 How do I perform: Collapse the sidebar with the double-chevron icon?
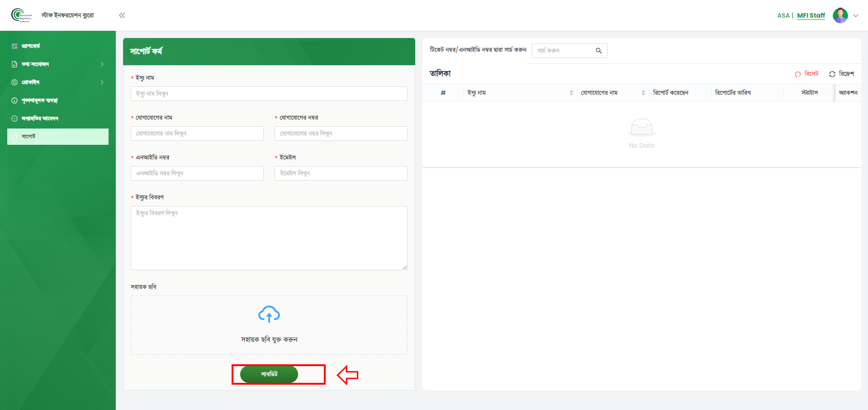(x=122, y=15)
